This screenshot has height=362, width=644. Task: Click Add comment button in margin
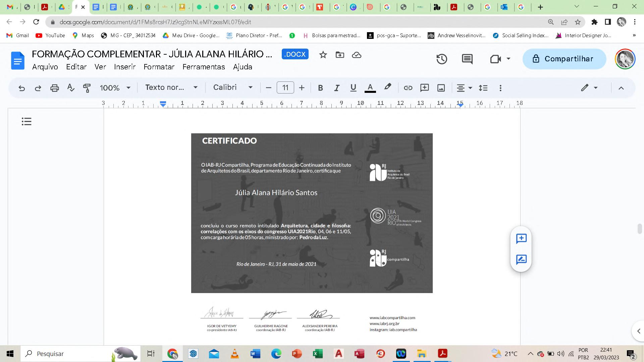pos(521,239)
